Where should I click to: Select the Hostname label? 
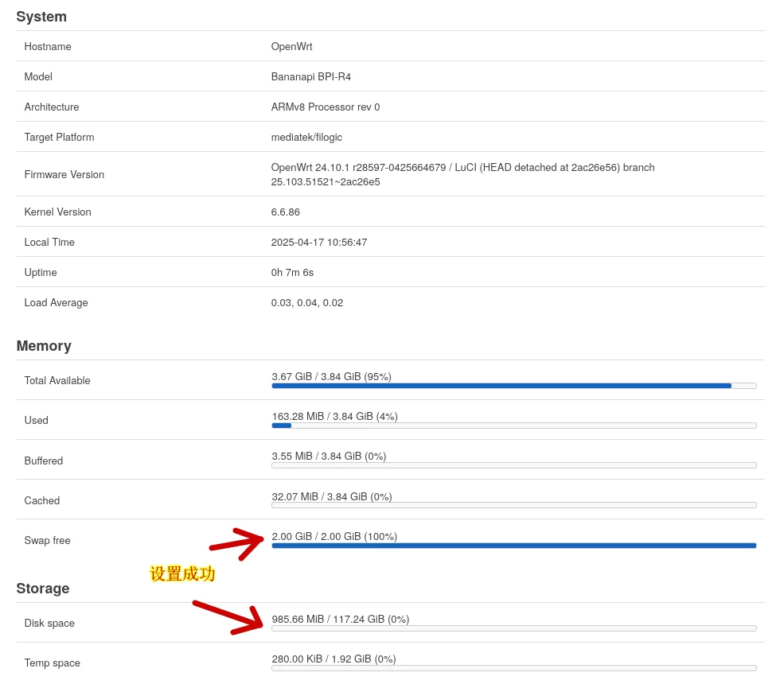coord(48,46)
